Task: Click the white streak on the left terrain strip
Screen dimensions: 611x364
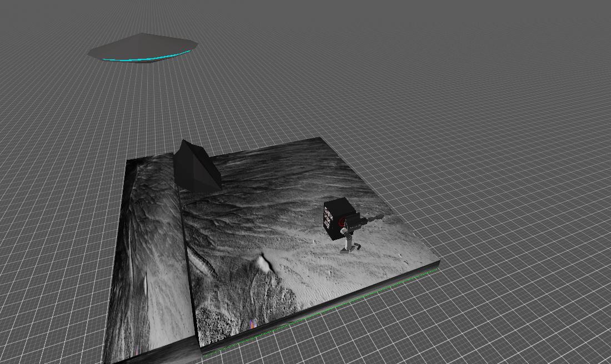Action: pyautogui.click(x=146, y=283)
